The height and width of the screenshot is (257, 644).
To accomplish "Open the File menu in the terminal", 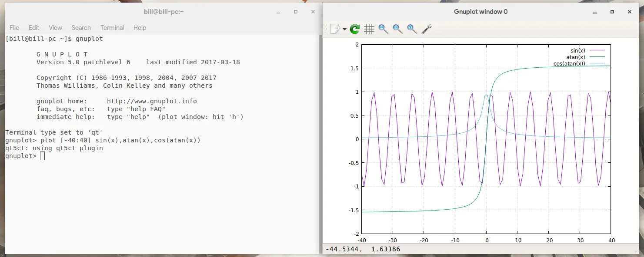I will point(14,28).
